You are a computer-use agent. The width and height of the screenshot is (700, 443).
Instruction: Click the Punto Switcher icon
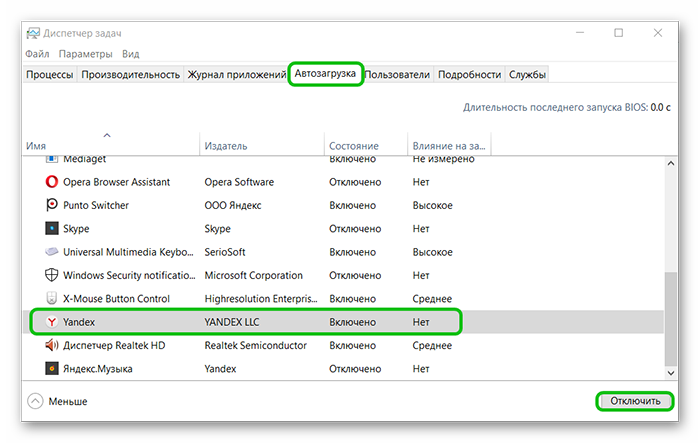(52, 205)
